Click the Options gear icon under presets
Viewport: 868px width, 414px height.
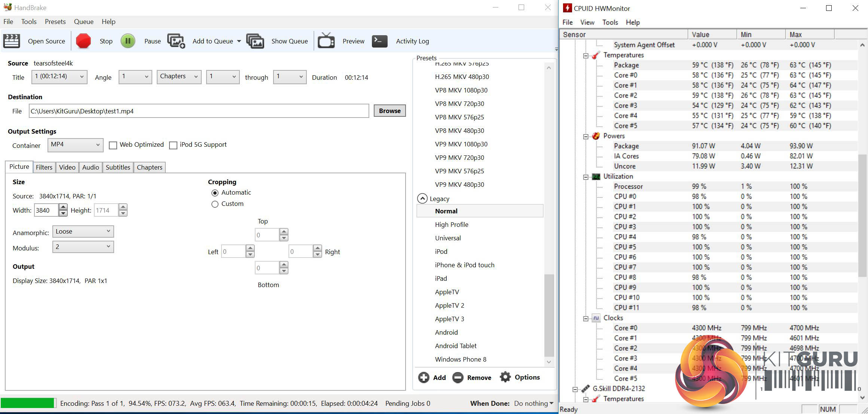pos(505,377)
